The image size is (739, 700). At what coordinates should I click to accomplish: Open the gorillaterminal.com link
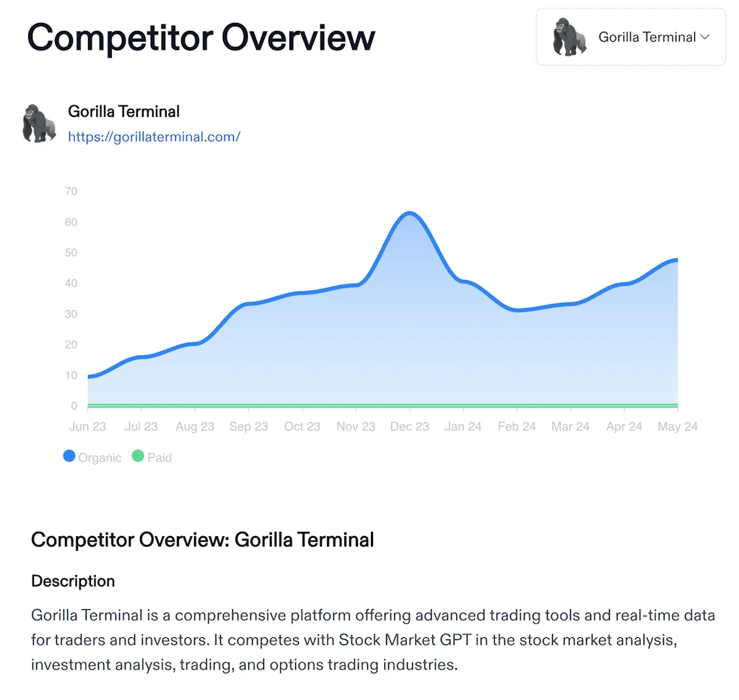[154, 136]
